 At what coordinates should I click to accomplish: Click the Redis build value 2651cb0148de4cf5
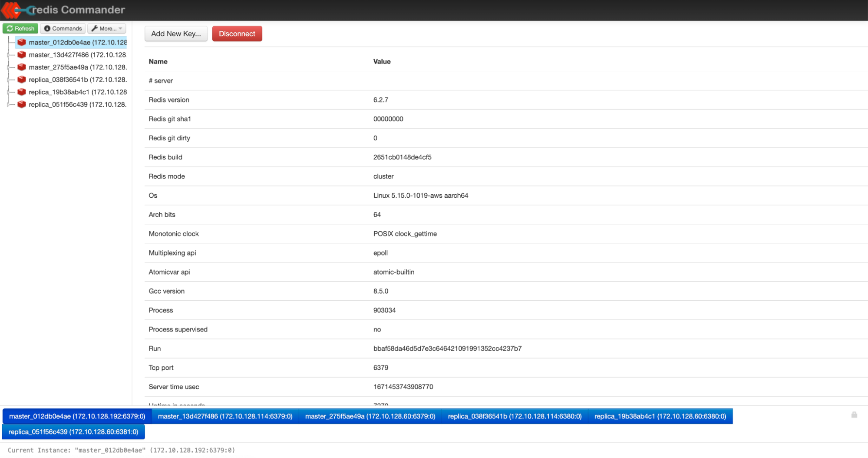(x=403, y=157)
